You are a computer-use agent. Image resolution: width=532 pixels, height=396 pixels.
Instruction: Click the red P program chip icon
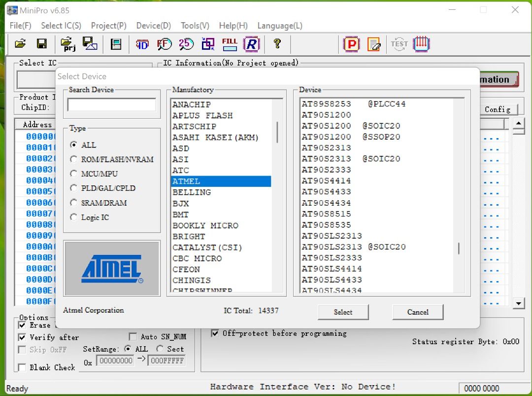tap(352, 44)
